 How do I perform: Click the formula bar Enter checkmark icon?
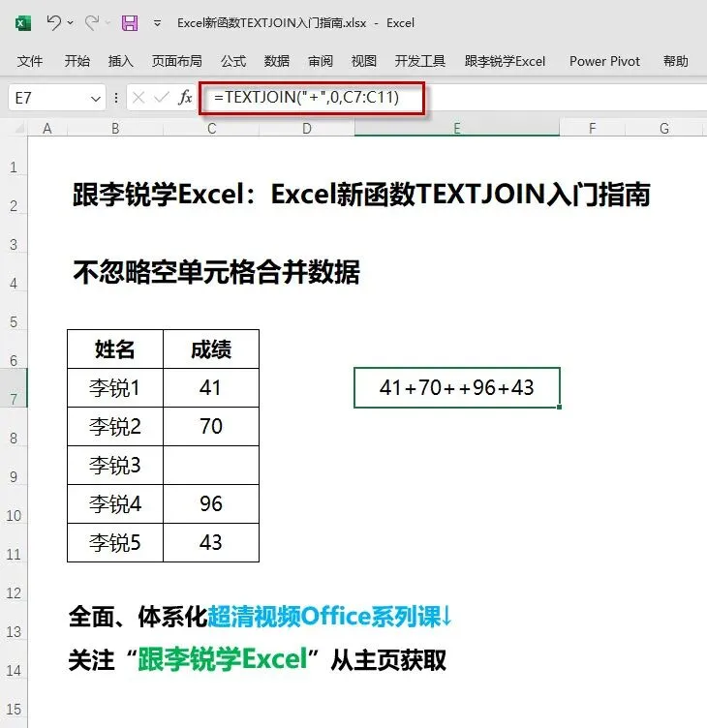coord(161,98)
